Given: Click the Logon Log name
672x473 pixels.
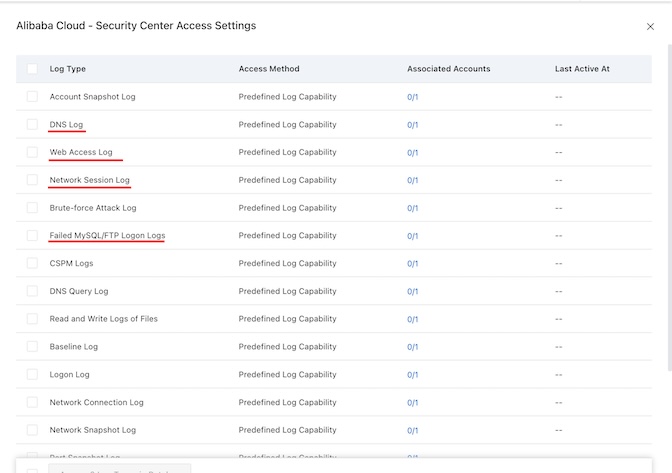Looking at the screenshot, I should pyautogui.click(x=69, y=374).
